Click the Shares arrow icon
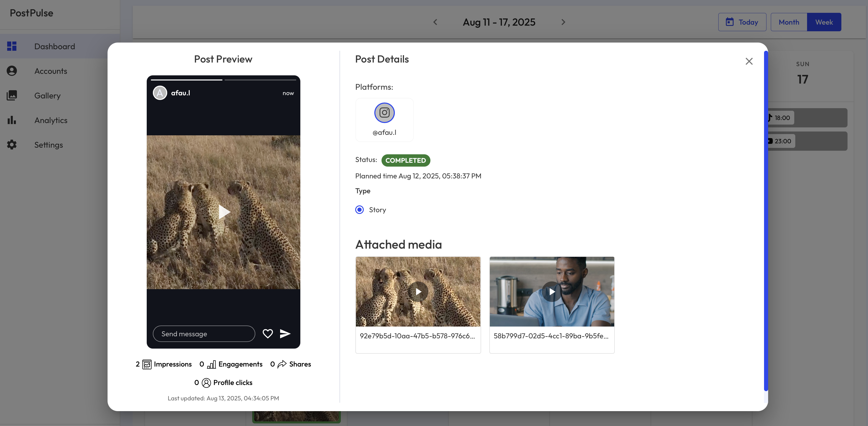 pyautogui.click(x=282, y=364)
